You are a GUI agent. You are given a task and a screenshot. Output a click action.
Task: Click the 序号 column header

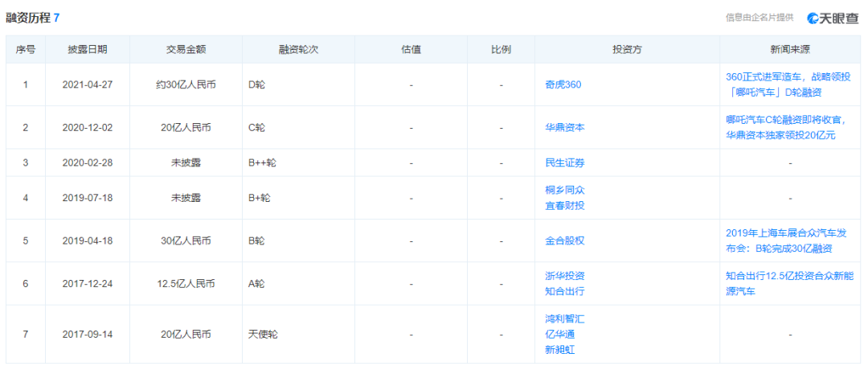coord(26,50)
